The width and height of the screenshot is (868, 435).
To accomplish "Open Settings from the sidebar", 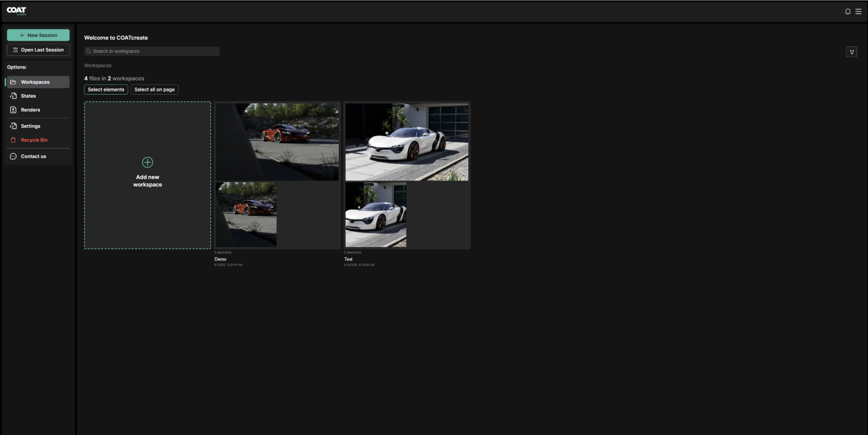I will point(31,126).
